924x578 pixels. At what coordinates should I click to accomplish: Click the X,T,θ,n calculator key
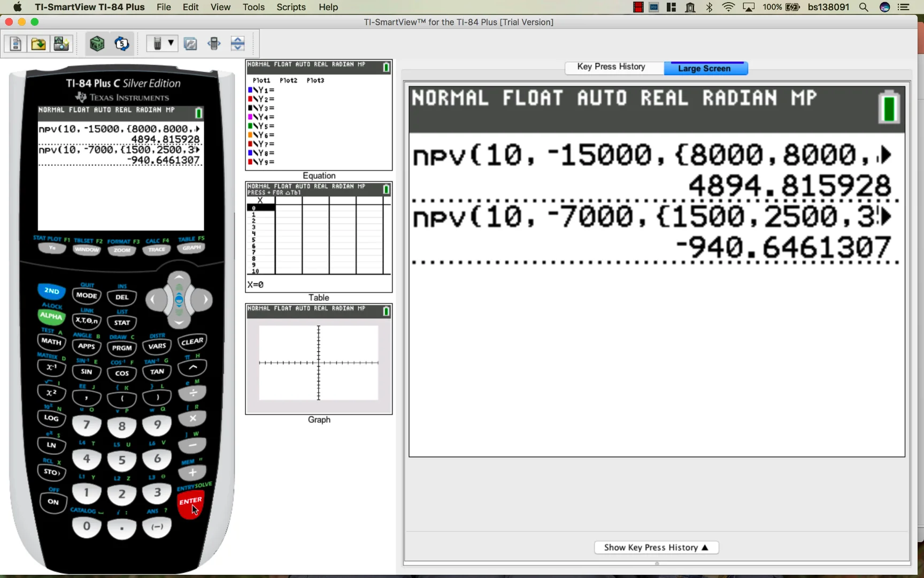pyautogui.click(x=87, y=321)
